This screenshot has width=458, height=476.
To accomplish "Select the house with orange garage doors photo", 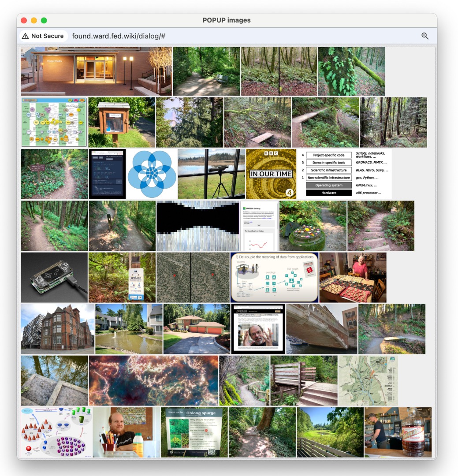I will (197, 329).
